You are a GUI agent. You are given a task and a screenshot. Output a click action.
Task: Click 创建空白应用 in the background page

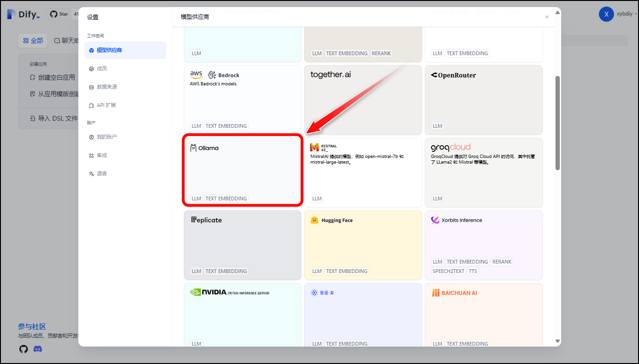52,77
